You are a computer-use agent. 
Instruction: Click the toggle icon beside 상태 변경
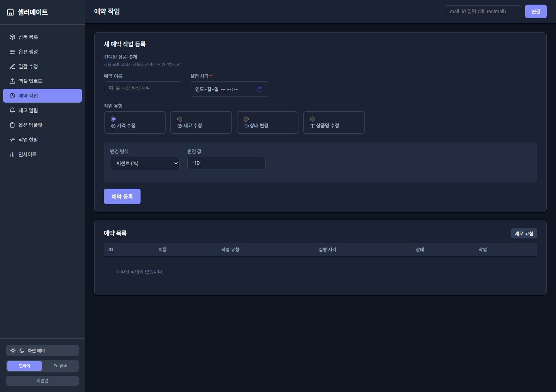tap(246, 126)
